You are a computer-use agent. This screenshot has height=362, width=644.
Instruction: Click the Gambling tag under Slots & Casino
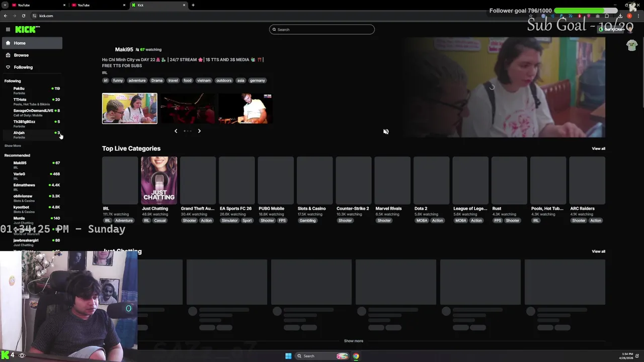click(x=307, y=221)
